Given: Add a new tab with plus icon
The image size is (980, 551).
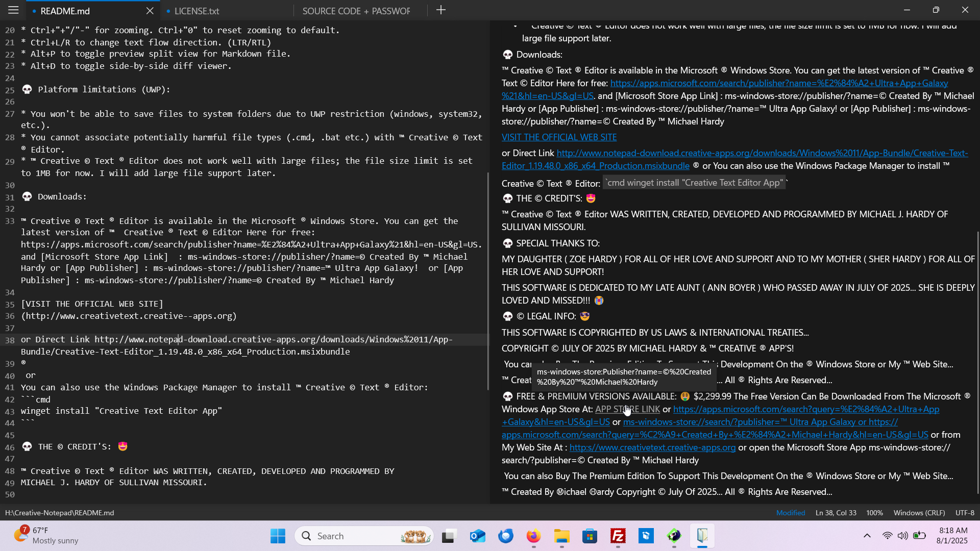Looking at the screenshot, I should 441,10.
